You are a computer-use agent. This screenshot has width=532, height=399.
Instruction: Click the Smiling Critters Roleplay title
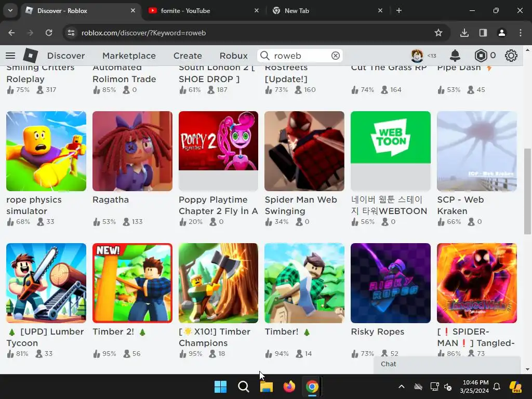point(41,73)
